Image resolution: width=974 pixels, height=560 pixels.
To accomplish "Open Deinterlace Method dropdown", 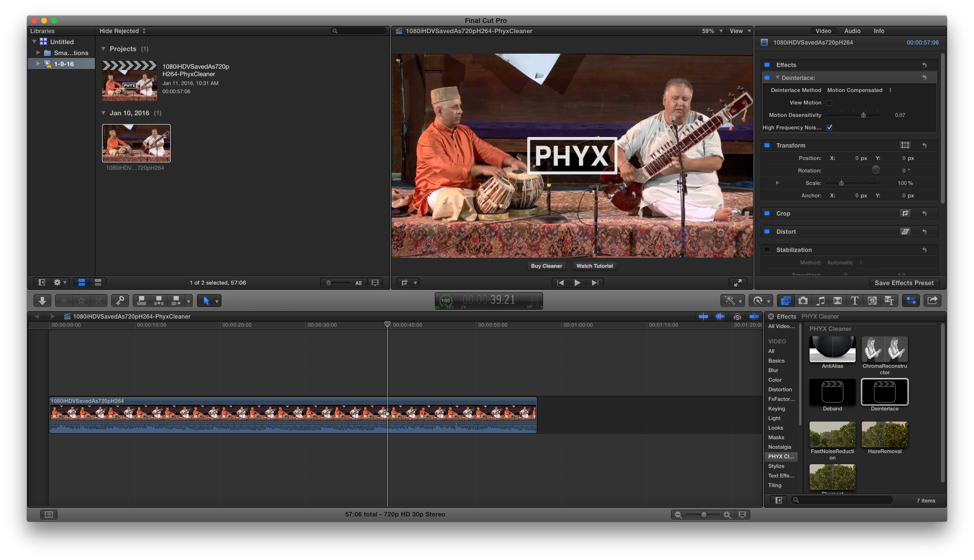I will coord(859,90).
